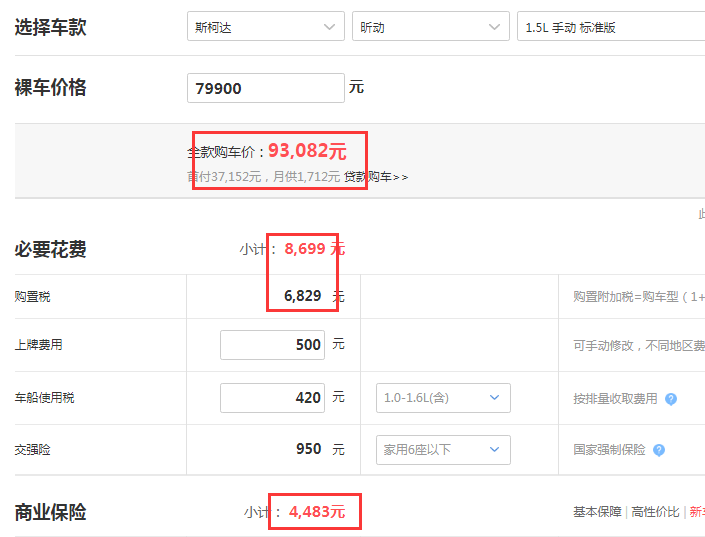
Task: Select the 高性价比 insurance plan
Action: coord(655,512)
